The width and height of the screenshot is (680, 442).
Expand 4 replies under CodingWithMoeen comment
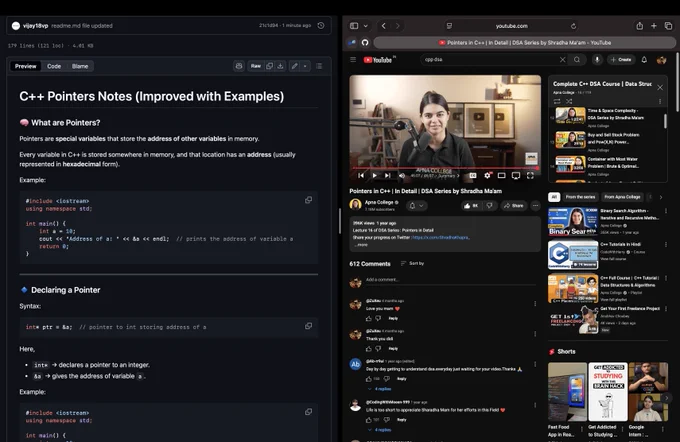(x=380, y=430)
